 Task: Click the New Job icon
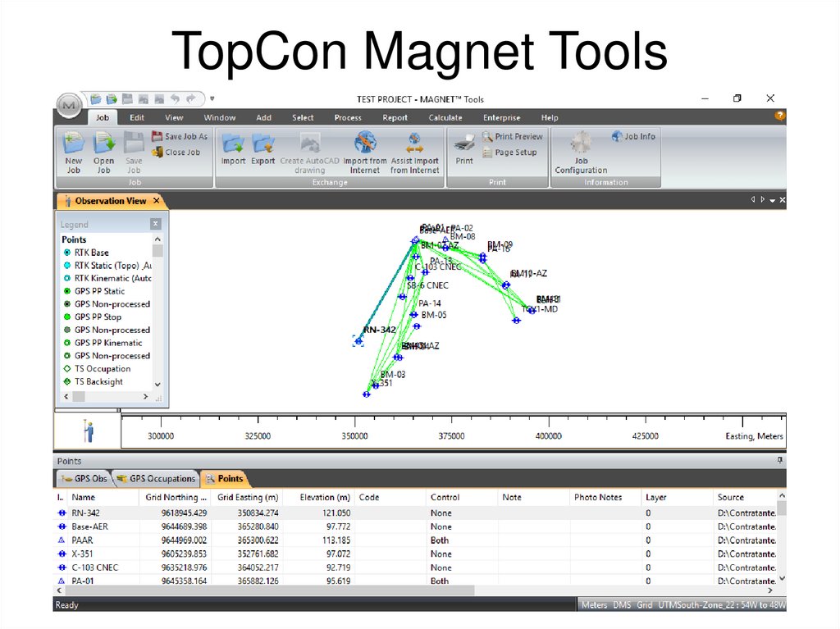(73, 153)
